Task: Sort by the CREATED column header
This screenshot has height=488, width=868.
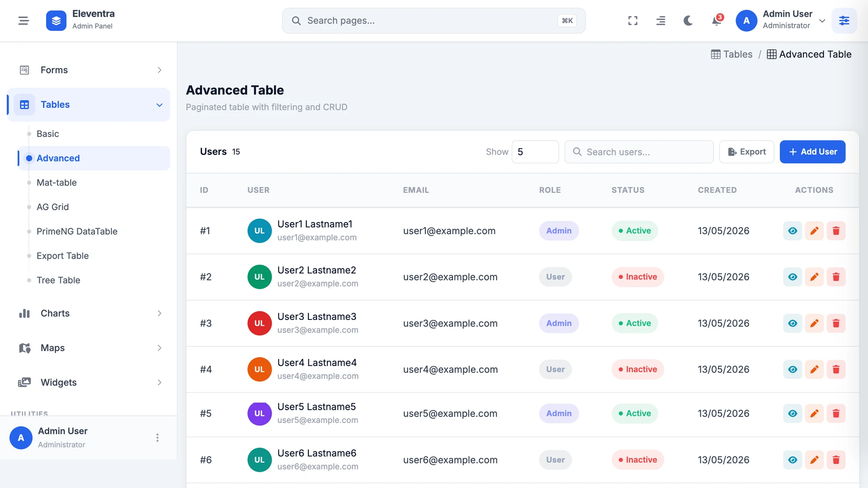Action: click(x=717, y=190)
